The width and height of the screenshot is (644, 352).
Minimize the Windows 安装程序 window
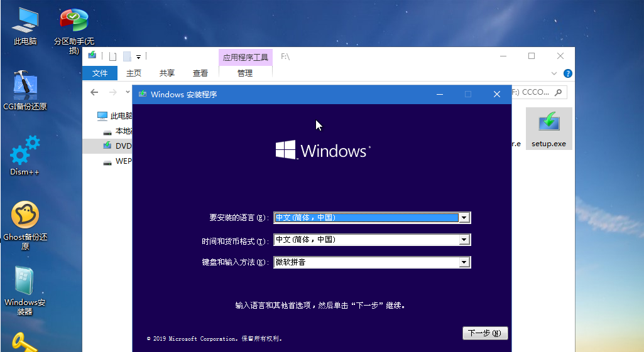[x=440, y=94]
